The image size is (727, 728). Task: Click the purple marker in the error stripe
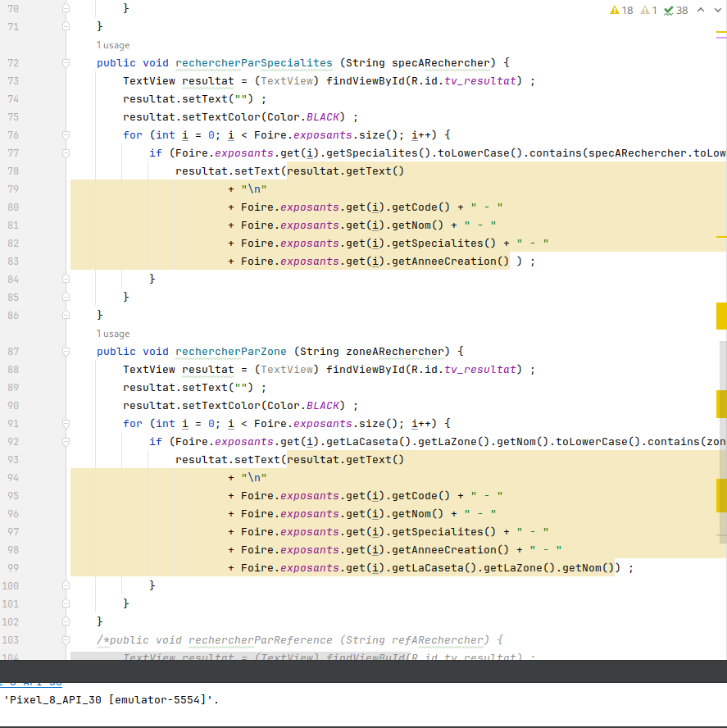(721, 35)
